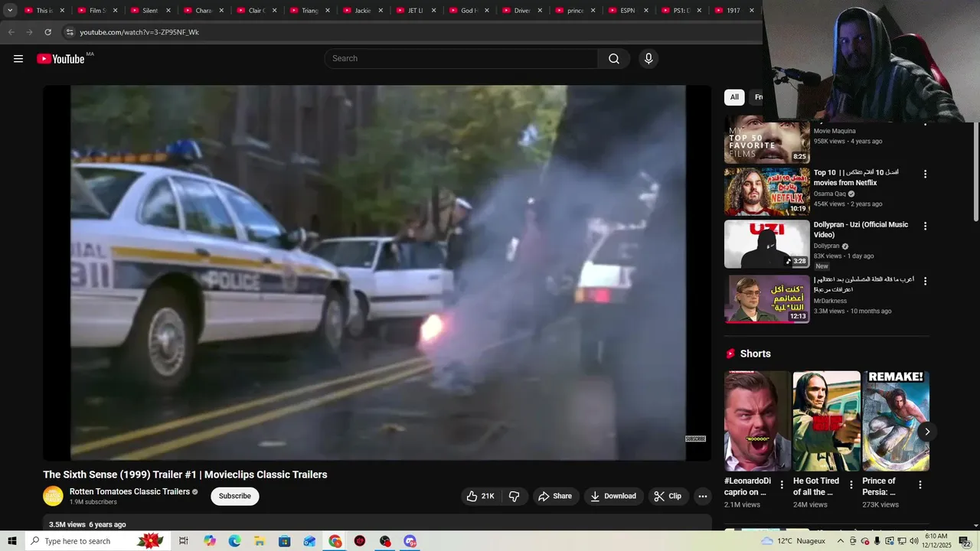Open the tab search dropdown arrow
This screenshot has width=980, height=551.
(10, 11)
